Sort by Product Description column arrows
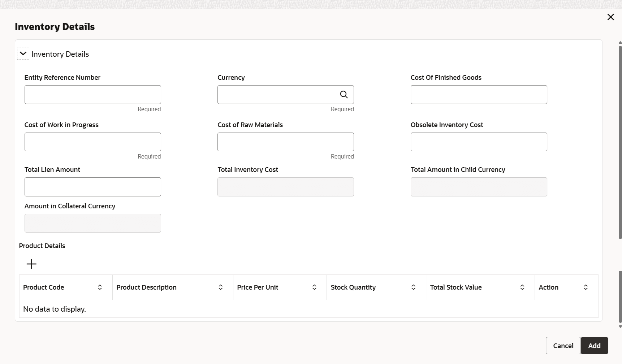Viewport: 622px width, 364px height. 220,287
